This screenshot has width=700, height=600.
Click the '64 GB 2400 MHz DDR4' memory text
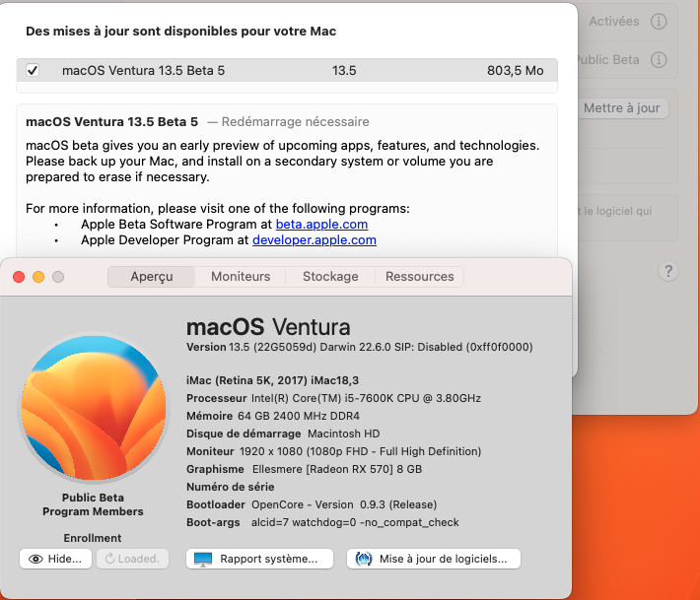299,416
